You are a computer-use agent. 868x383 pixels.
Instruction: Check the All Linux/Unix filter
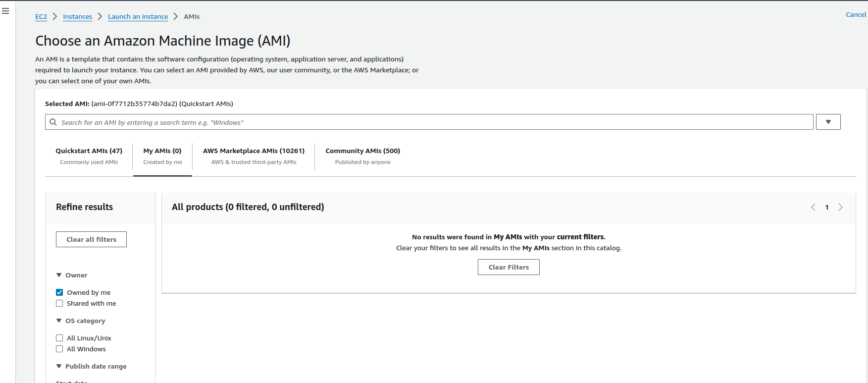[59, 338]
